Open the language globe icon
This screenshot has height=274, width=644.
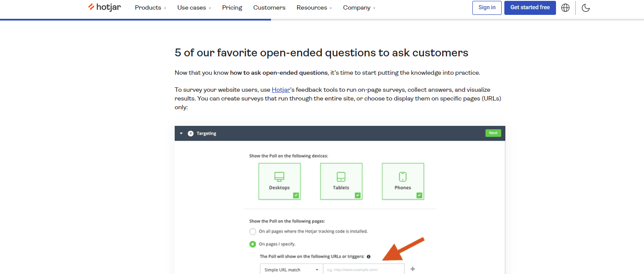tap(565, 8)
